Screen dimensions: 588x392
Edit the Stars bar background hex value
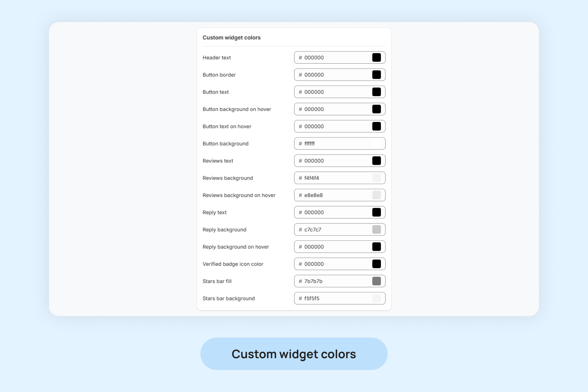335,298
